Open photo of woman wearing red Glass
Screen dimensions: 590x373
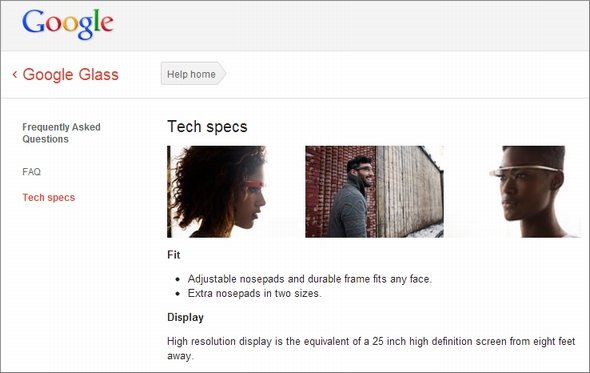pyautogui.click(x=217, y=192)
